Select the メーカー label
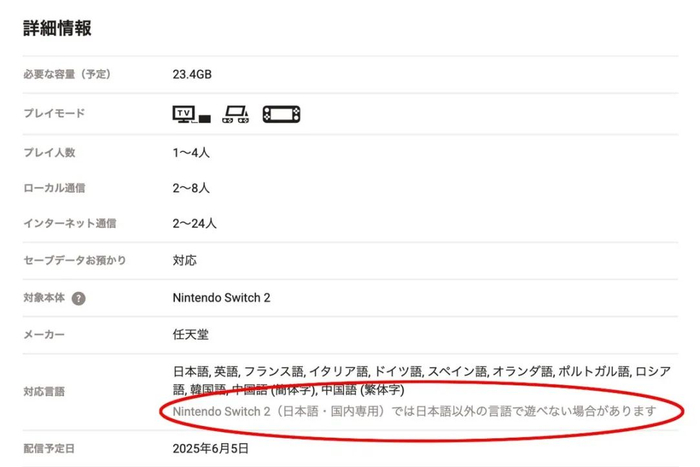Screen dimensions: 700x467 click(44, 334)
